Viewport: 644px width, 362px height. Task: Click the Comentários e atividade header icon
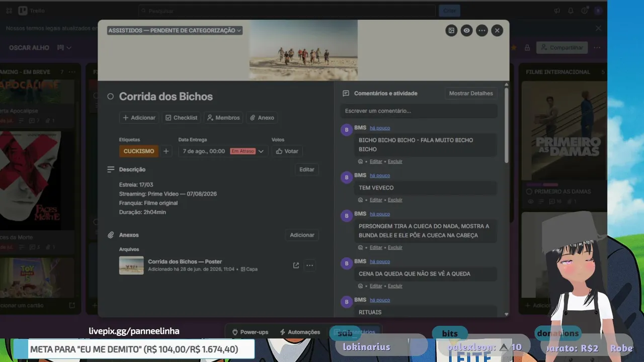[346, 94]
